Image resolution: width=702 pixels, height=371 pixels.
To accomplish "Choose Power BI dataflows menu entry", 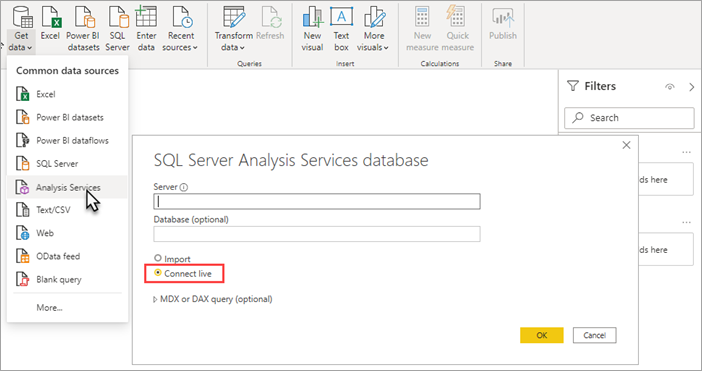I will 67,141.
